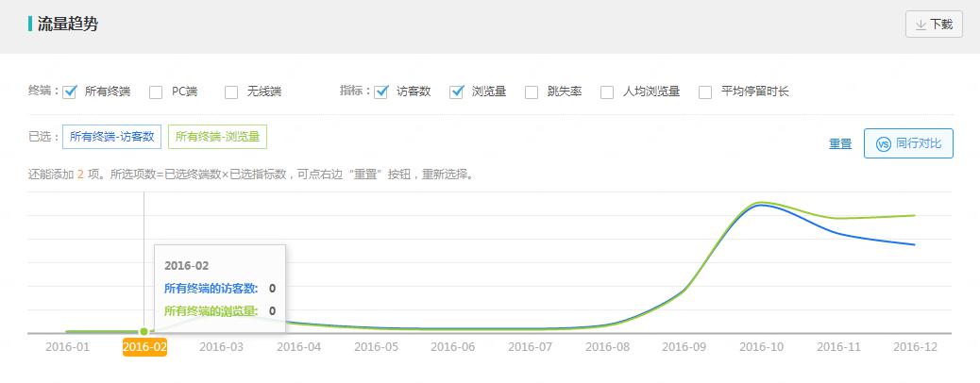Viewport: 980px width, 383px height.
Task: Click the 2016-12 axis label
Action: (x=915, y=347)
